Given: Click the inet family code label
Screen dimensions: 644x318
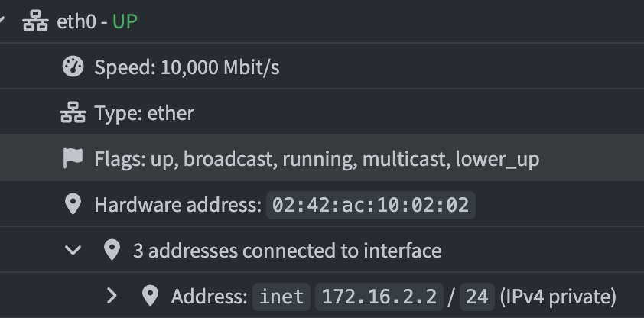Looking at the screenshot, I should [281, 297].
